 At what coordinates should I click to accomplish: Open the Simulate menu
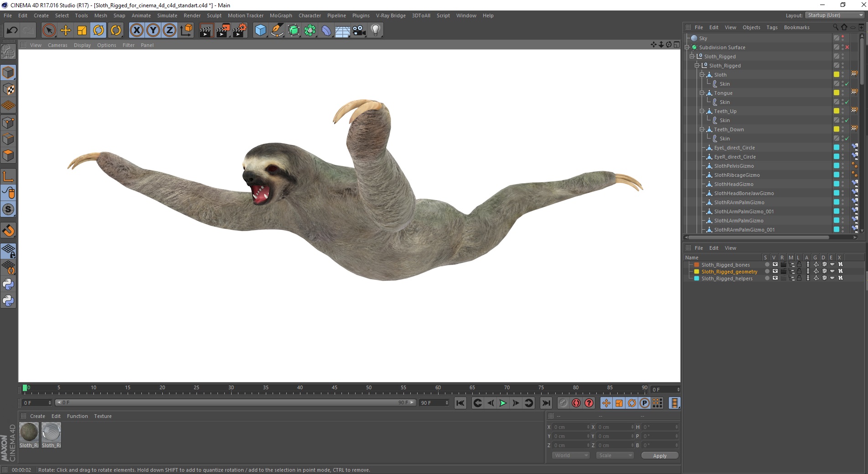pos(167,15)
